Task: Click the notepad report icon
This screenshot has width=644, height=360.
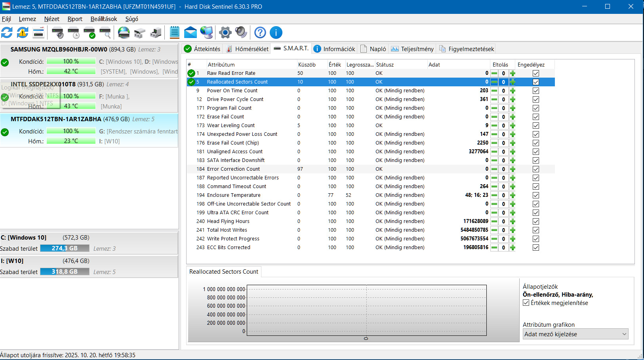Action: tap(174, 32)
